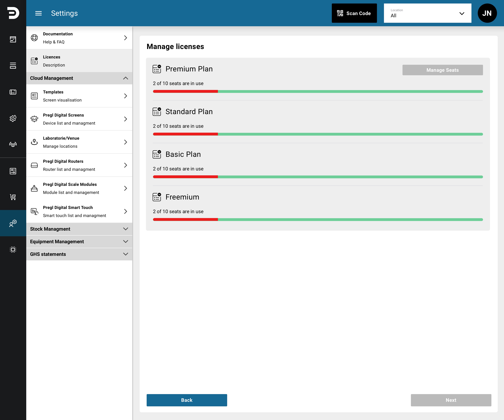
Task: Click the Basic Plan licence icon
Action: tap(157, 154)
